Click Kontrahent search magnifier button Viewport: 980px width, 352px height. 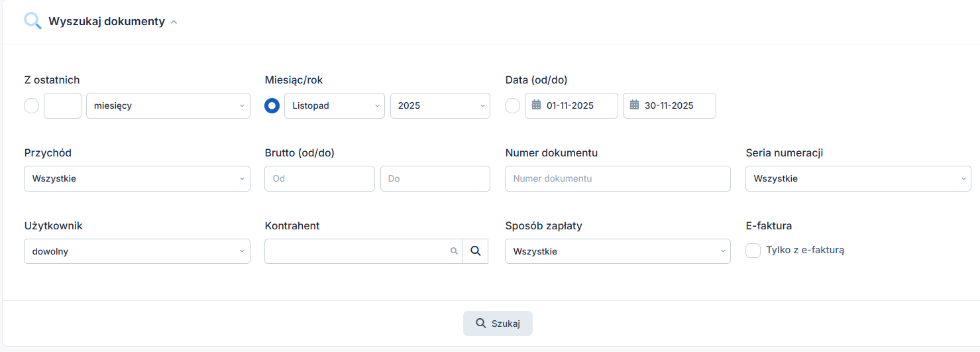click(475, 251)
